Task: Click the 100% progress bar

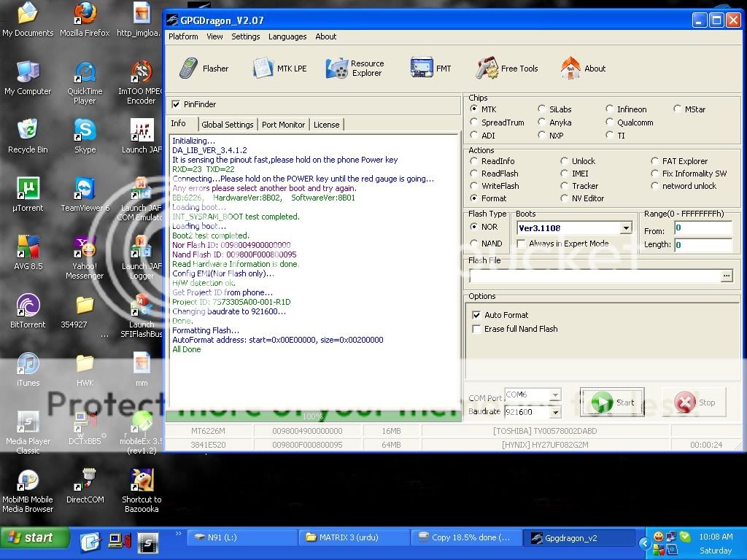Action: [313, 416]
